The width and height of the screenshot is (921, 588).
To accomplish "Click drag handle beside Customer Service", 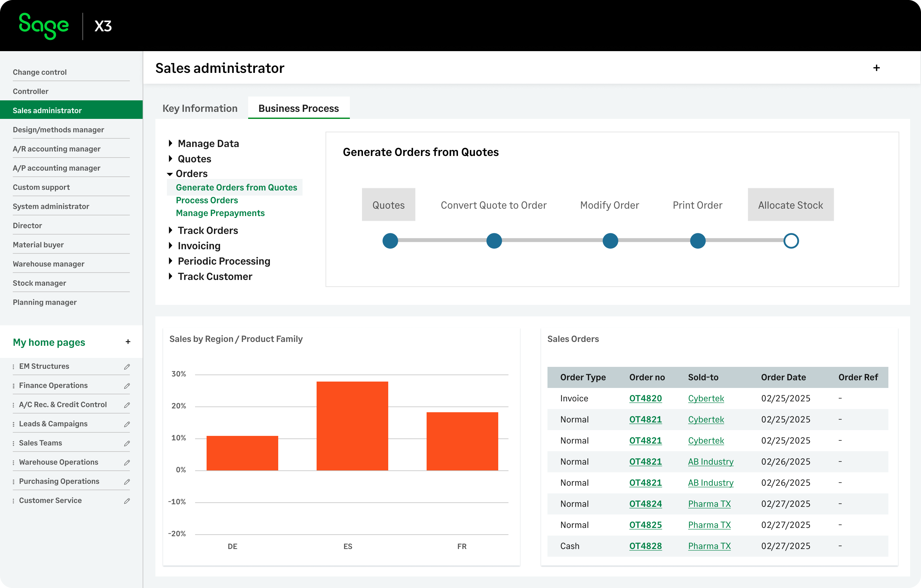I will pyautogui.click(x=14, y=501).
